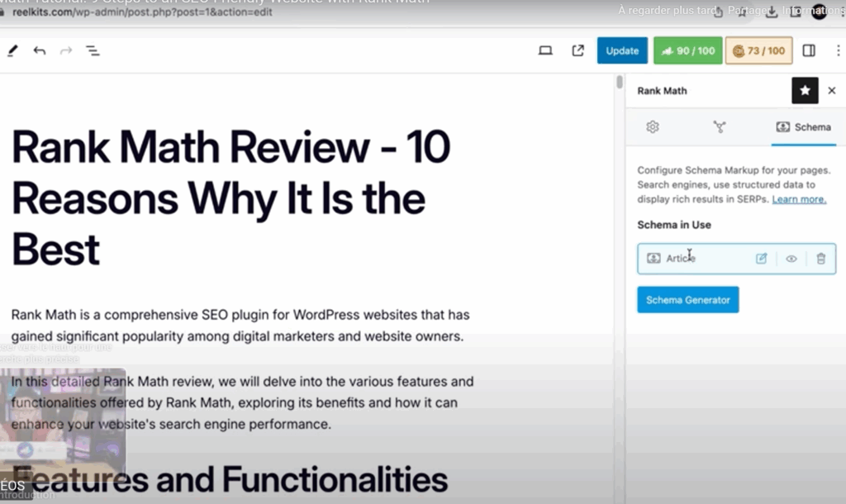Click the Article schema row label
The height and width of the screenshot is (504, 846).
coord(681,259)
